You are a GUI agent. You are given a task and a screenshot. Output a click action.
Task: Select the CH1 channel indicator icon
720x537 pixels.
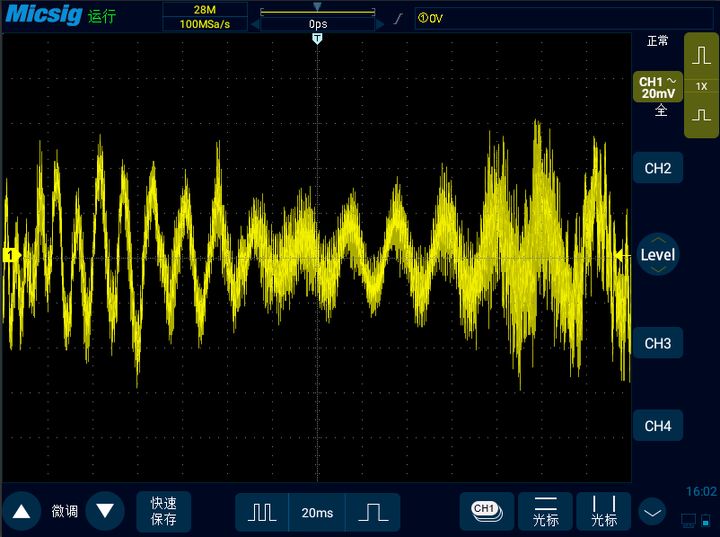point(485,510)
